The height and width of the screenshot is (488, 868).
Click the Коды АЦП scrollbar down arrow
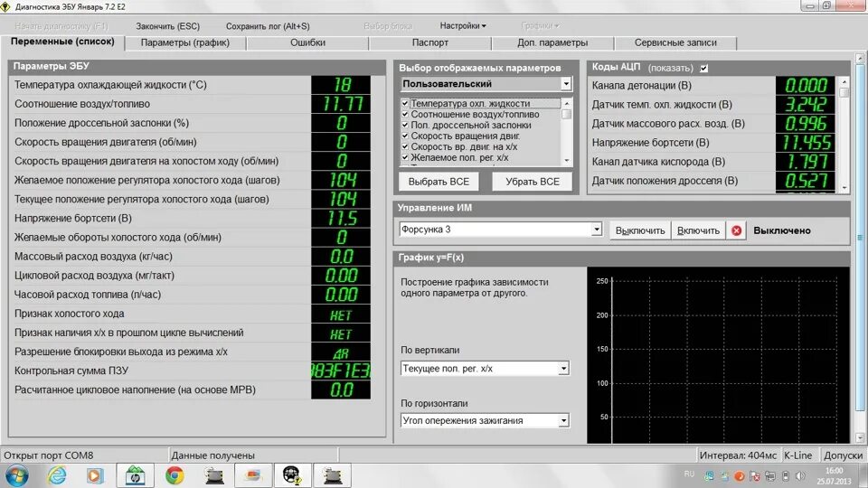(x=844, y=187)
